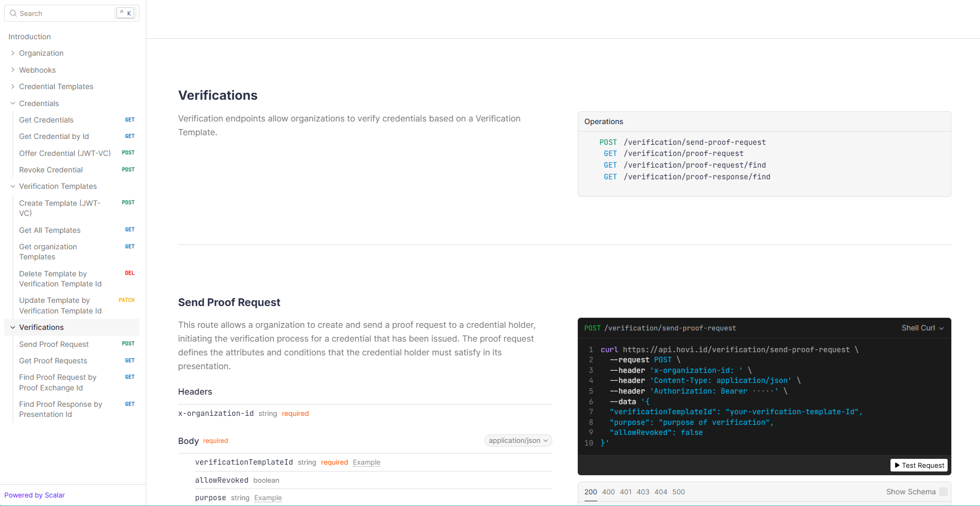Open the Powered by Scalar link

tap(34, 495)
